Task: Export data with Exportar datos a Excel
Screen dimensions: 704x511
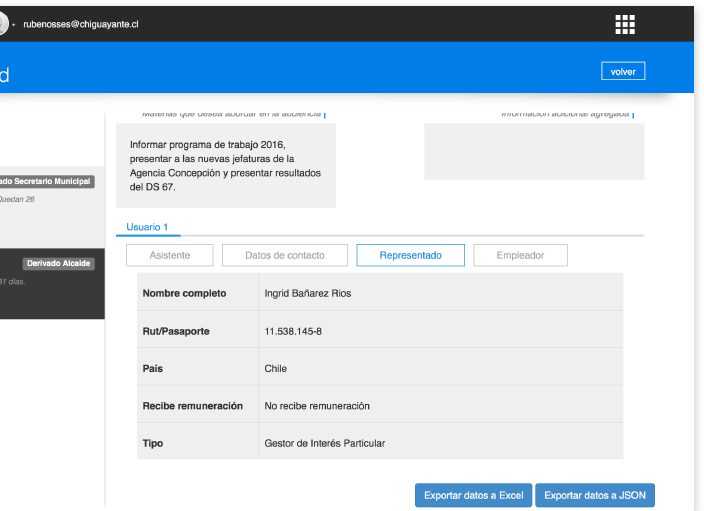Action: pyautogui.click(x=474, y=495)
